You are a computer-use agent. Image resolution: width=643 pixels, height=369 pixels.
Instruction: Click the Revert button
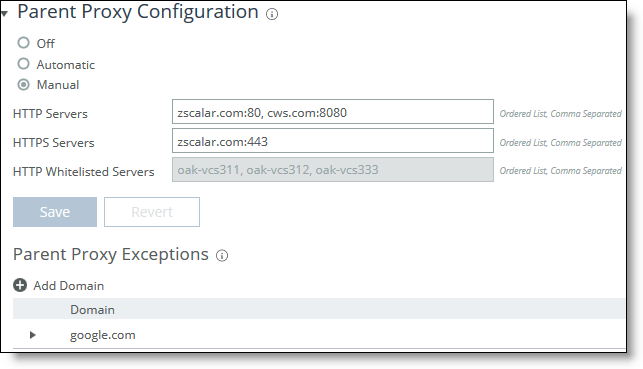[152, 212]
